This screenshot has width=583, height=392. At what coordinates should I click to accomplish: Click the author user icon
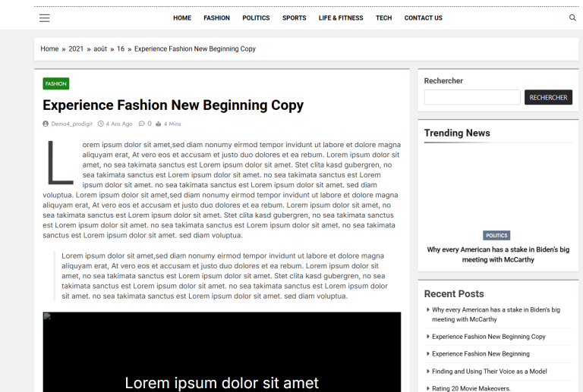(x=46, y=124)
